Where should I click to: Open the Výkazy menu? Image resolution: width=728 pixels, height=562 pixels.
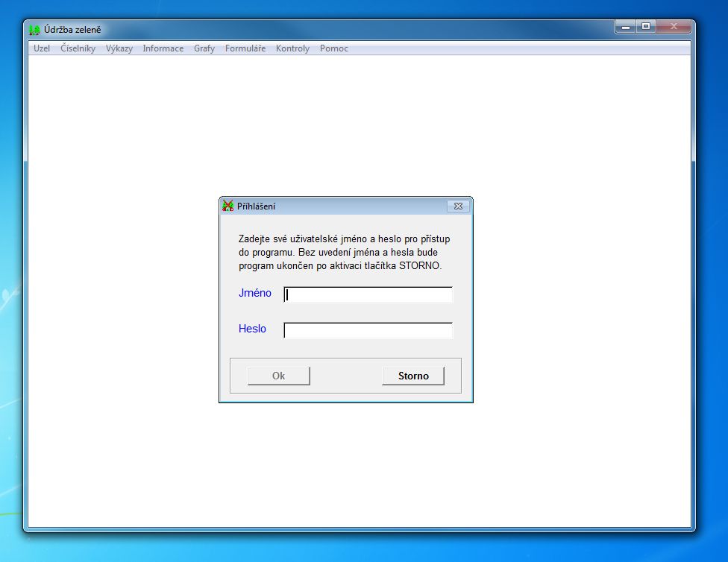click(119, 48)
